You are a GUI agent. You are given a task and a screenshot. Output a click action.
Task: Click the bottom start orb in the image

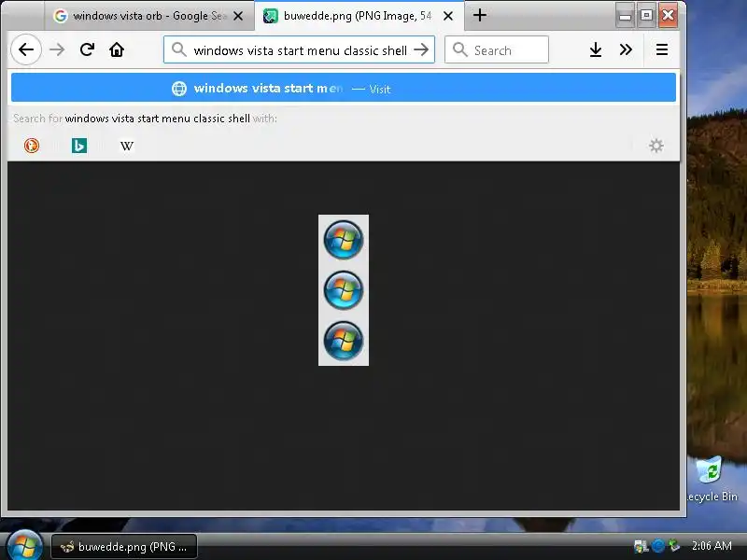pos(344,341)
